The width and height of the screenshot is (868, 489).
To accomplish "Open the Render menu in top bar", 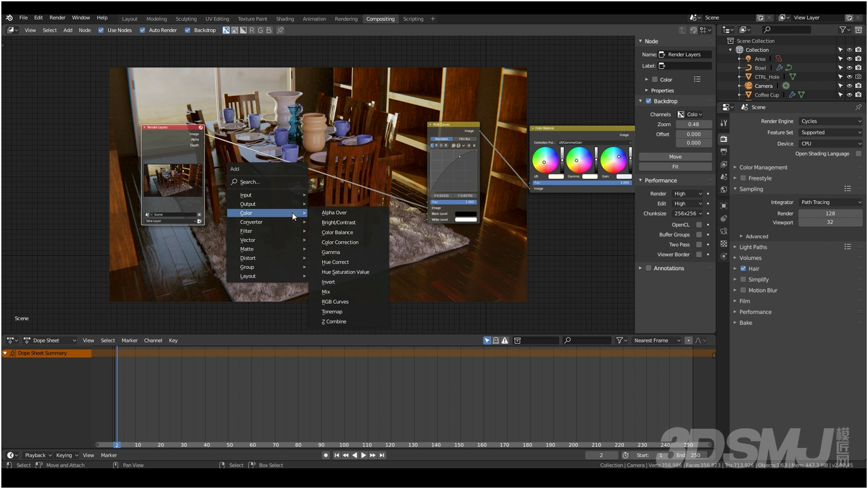I will [57, 18].
